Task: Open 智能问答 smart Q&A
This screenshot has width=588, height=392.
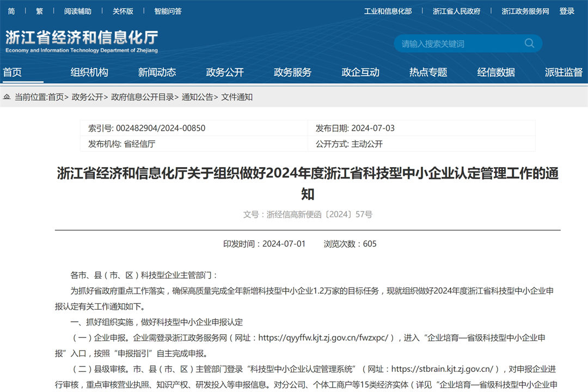Action: pyautogui.click(x=168, y=11)
